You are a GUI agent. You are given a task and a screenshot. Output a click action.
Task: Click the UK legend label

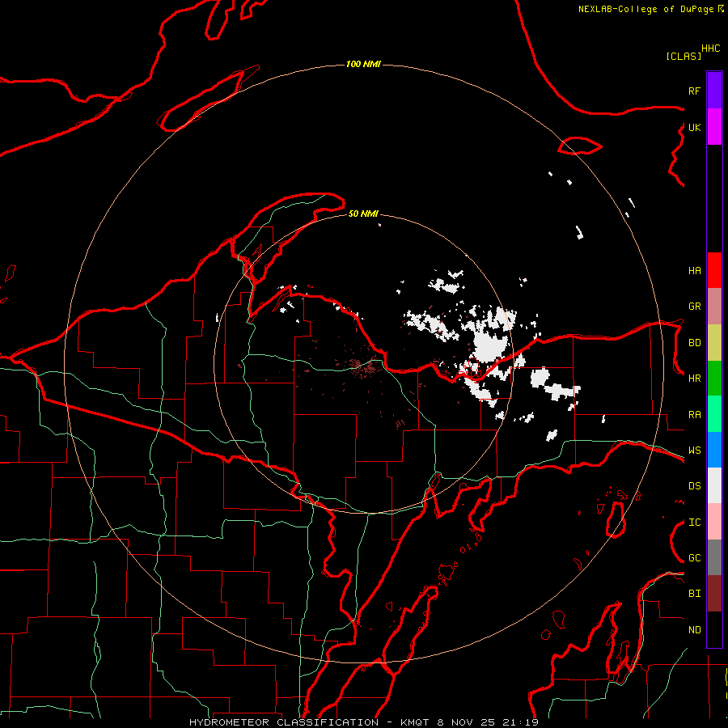pyautogui.click(x=694, y=127)
